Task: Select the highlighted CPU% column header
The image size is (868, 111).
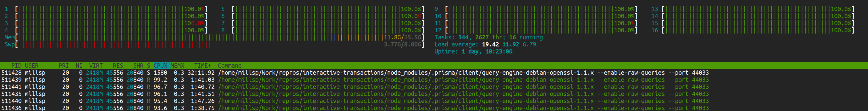Action: [x=161, y=65]
